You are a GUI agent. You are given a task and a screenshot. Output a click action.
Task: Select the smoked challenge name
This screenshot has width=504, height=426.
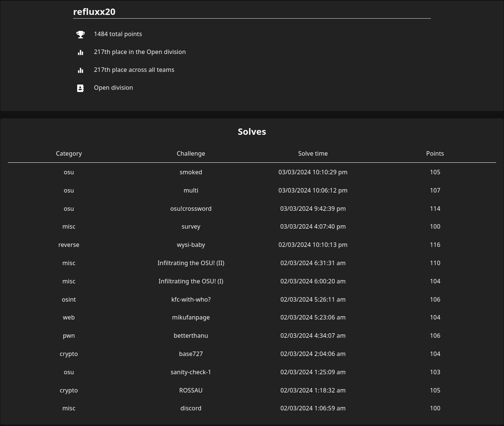pos(191,172)
